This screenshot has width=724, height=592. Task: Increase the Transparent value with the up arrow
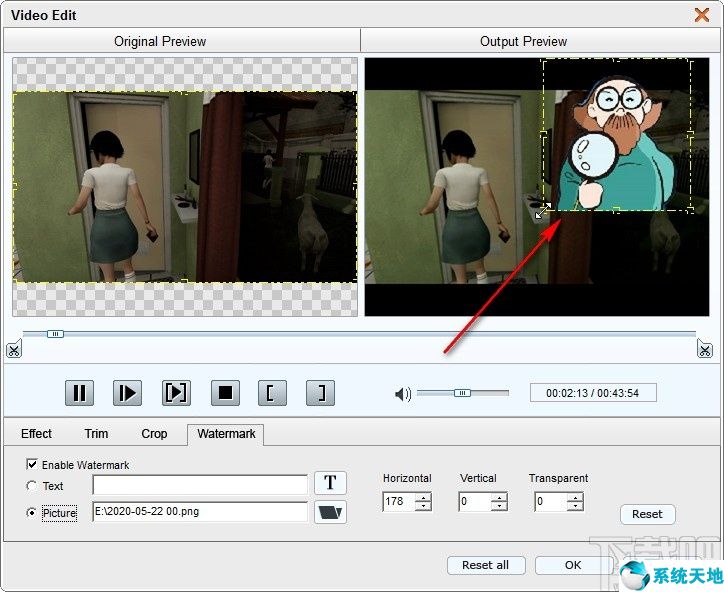(575, 497)
